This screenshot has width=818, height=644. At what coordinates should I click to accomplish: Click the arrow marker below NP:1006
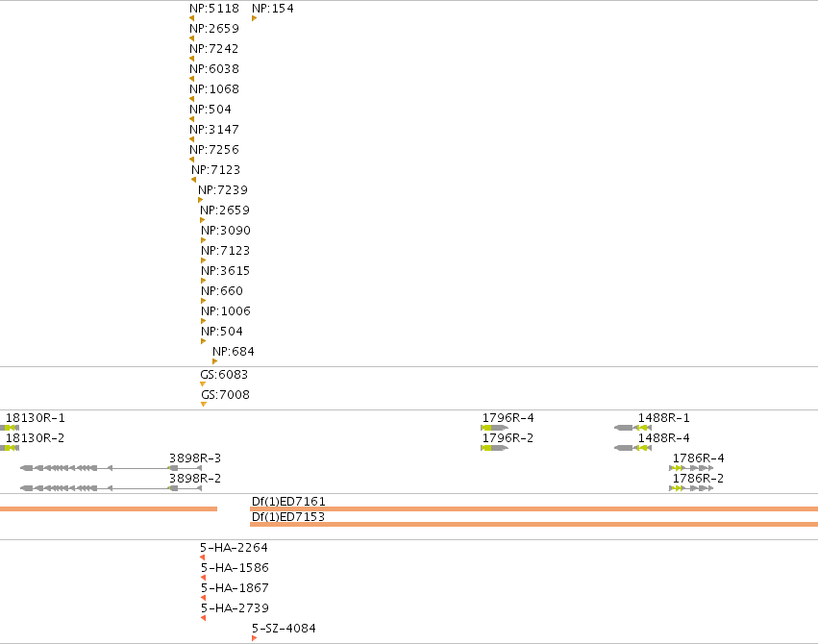point(204,321)
